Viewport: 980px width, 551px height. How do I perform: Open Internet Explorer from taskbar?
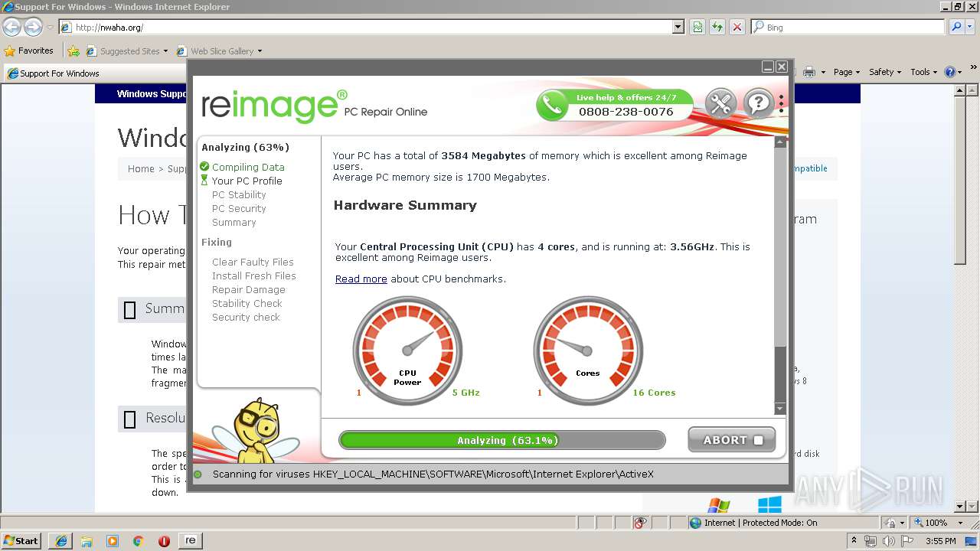pyautogui.click(x=61, y=541)
